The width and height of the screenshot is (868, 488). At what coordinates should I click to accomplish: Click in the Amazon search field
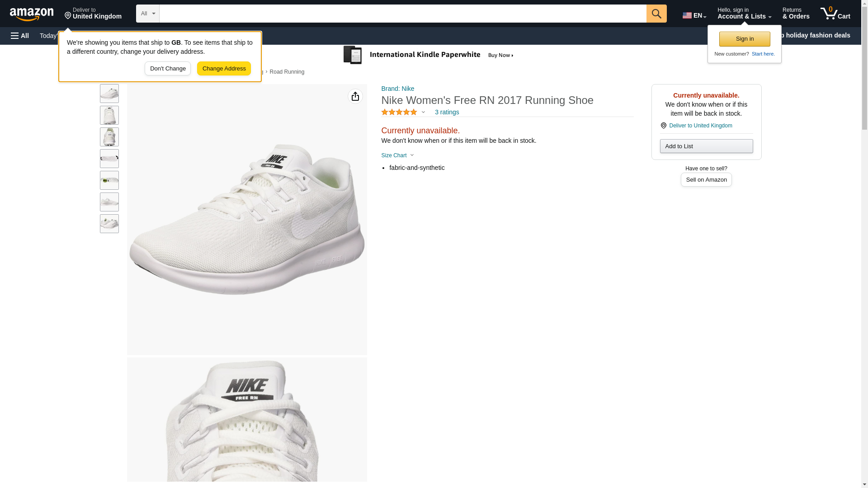point(402,14)
